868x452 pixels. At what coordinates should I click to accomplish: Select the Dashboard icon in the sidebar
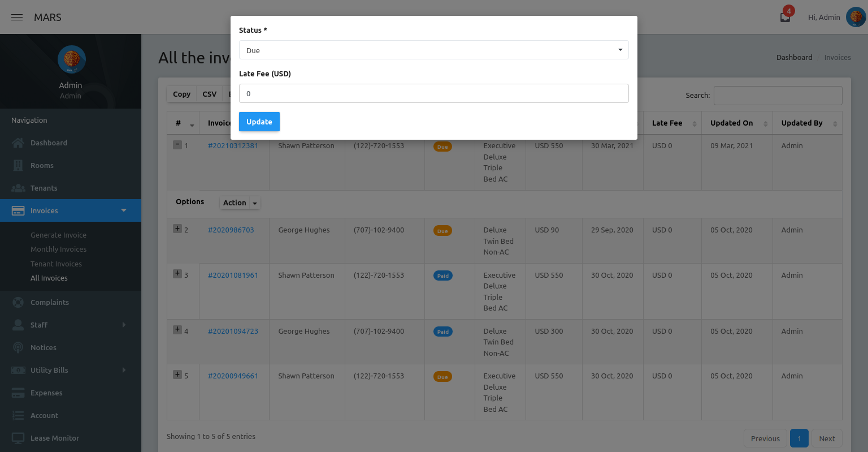coord(18,143)
